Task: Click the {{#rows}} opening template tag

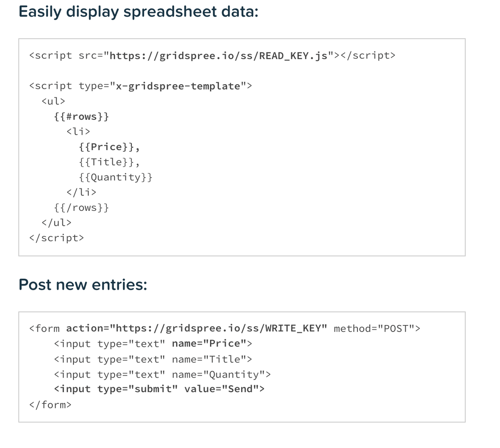Action: pos(81,116)
